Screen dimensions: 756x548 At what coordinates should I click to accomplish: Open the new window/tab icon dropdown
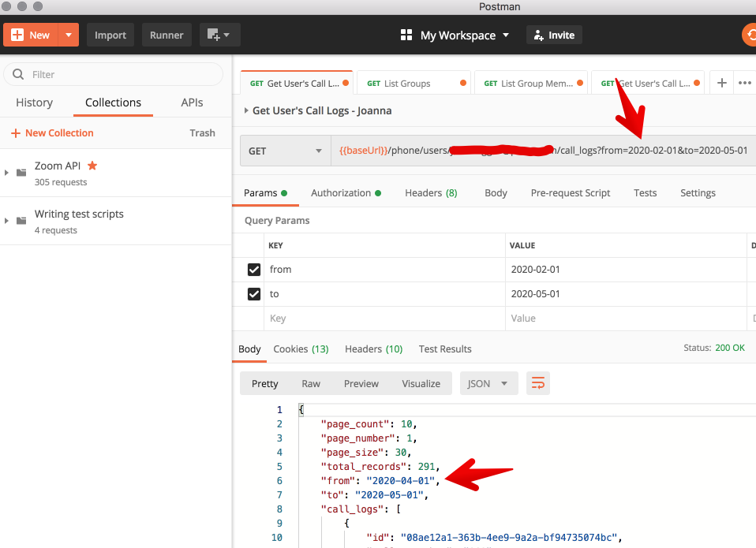pos(220,35)
